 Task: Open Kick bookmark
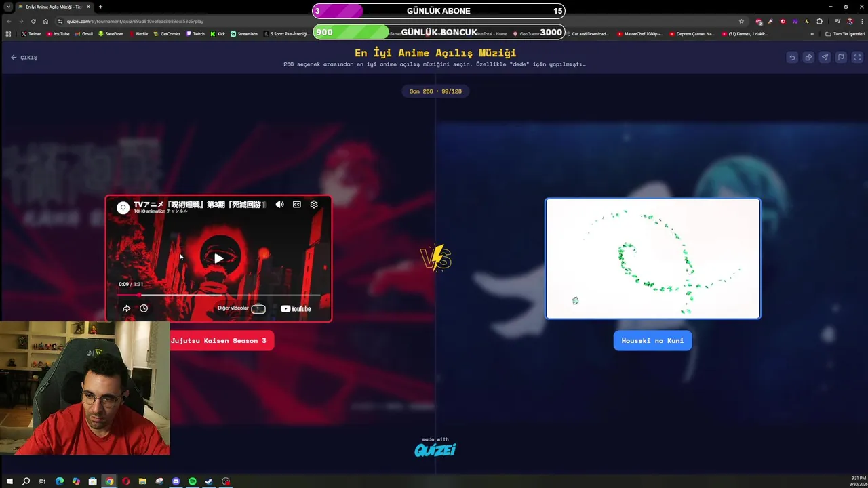click(218, 34)
